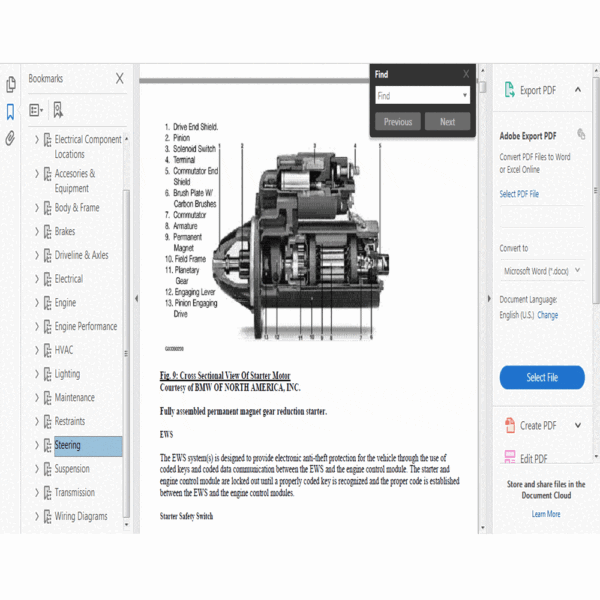600x600 pixels.
Task: Open the Suspension bookmark
Action: tap(72, 469)
